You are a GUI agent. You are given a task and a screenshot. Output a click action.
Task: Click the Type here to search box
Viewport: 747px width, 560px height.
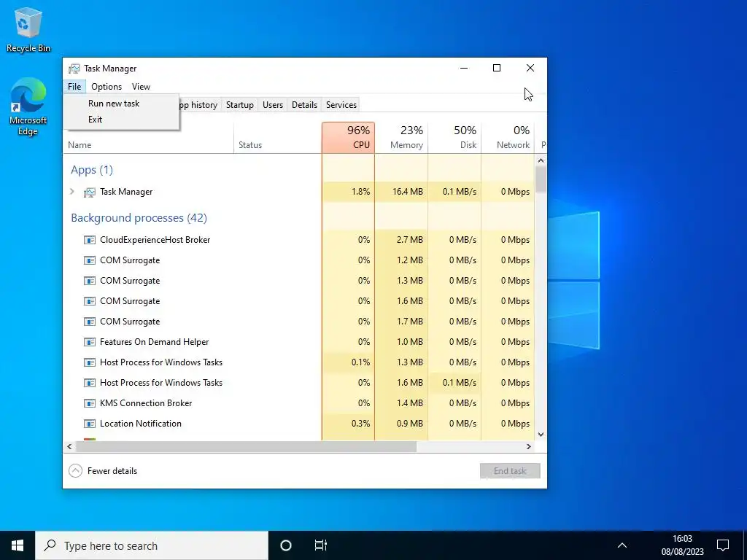pyautogui.click(x=152, y=545)
